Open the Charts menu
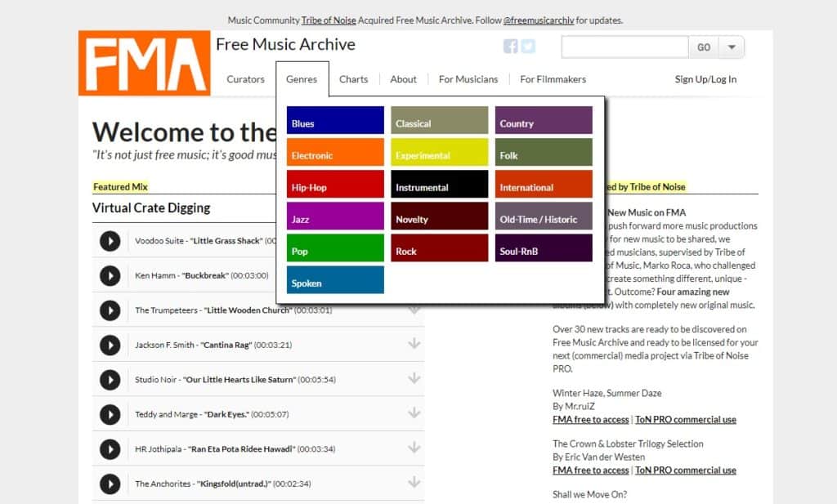This screenshot has width=837, height=504. pyautogui.click(x=353, y=79)
